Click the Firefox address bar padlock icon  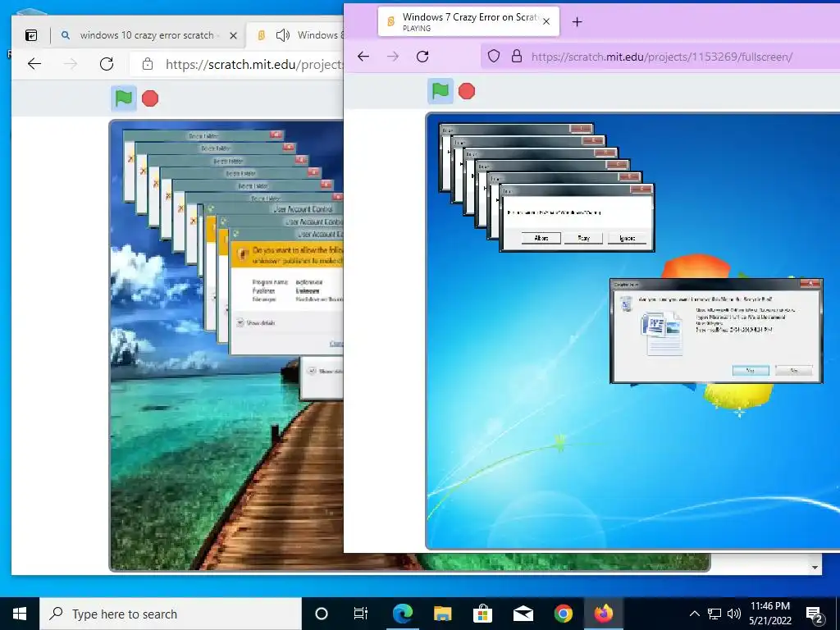517,57
